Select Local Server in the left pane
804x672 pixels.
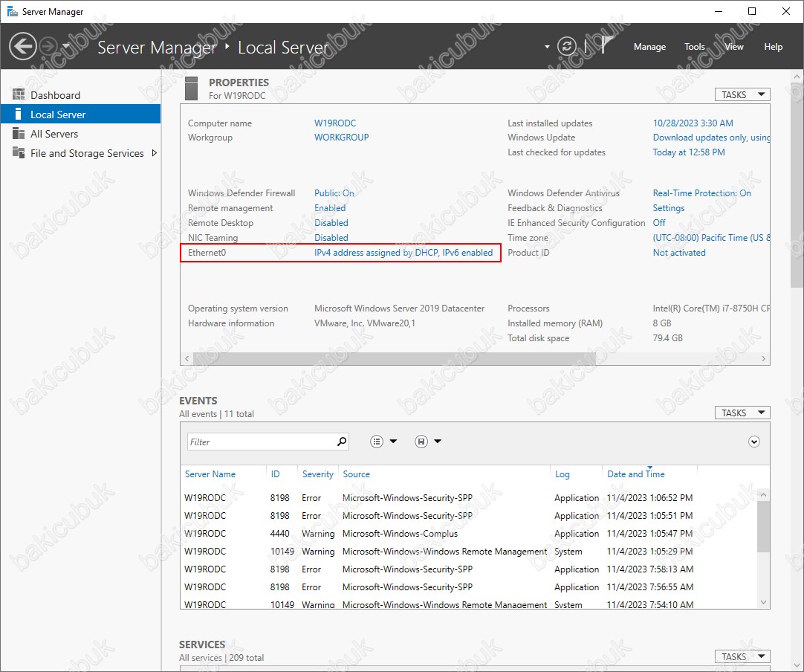[x=80, y=114]
